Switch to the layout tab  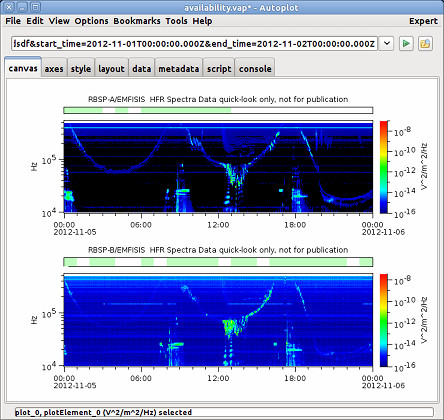pos(111,69)
